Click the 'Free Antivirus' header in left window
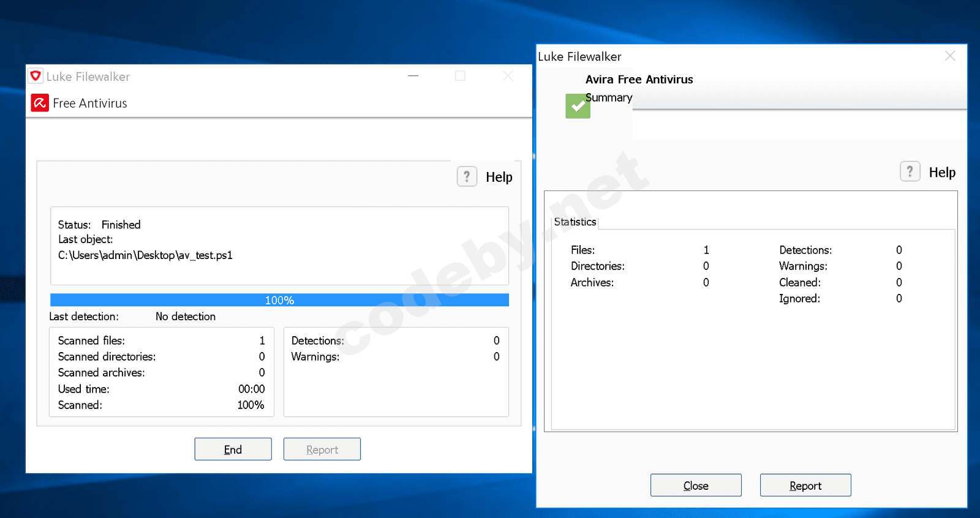This screenshot has width=980, height=518. point(90,103)
